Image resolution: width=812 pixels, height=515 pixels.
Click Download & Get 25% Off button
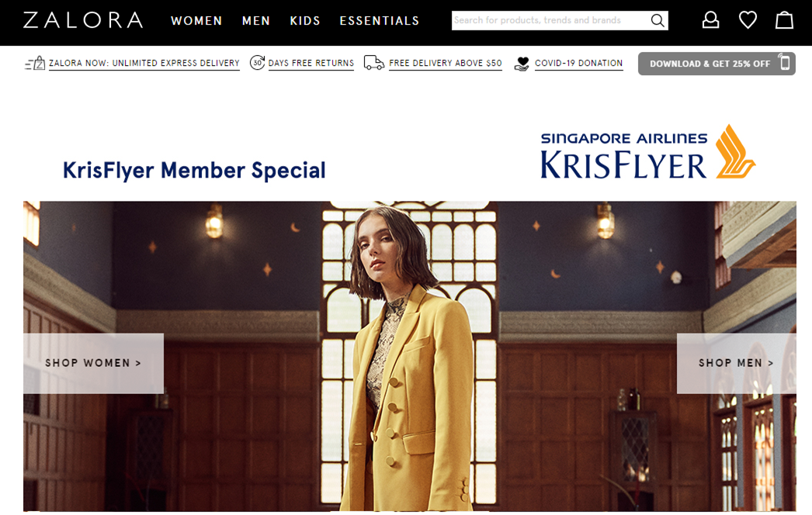click(x=717, y=64)
